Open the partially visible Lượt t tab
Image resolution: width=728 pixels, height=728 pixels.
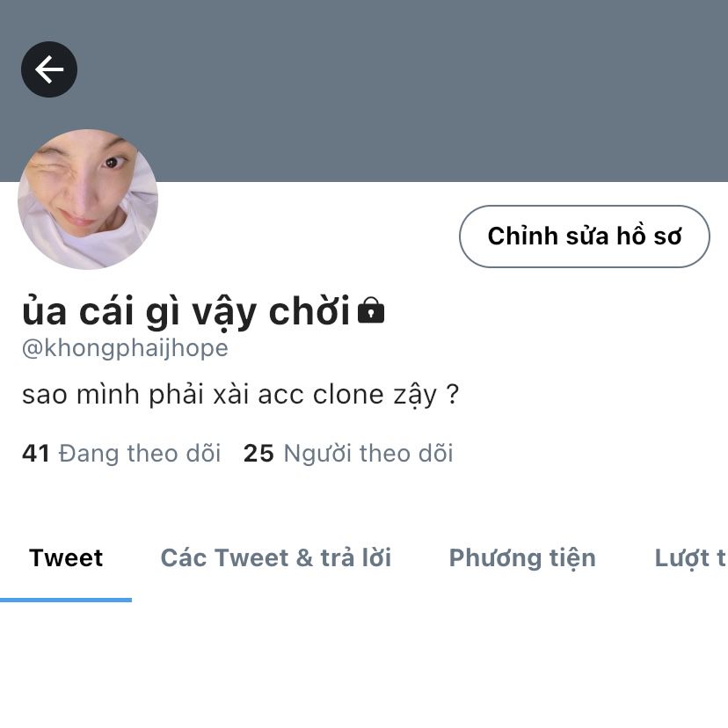pyautogui.click(x=690, y=557)
